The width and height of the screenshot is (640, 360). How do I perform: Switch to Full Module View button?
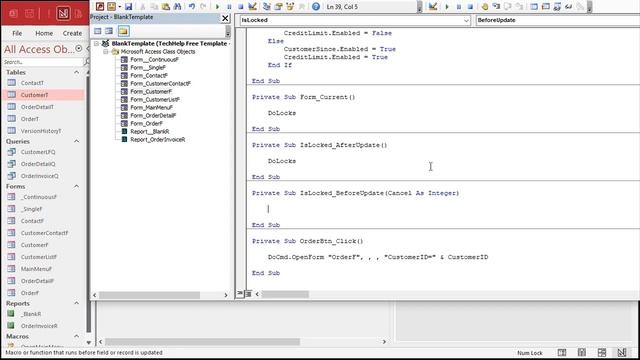point(248,293)
